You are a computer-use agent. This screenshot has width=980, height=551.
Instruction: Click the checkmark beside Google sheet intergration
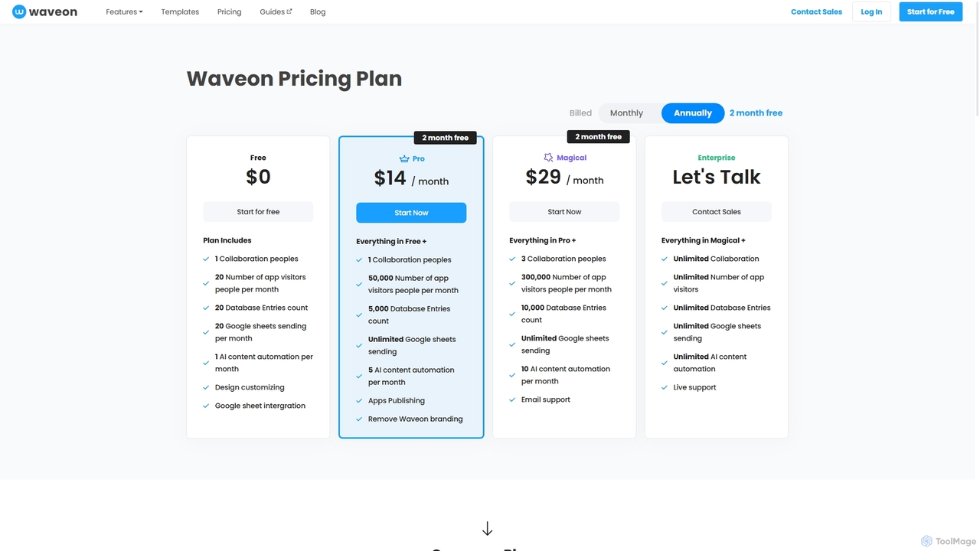pyautogui.click(x=206, y=406)
